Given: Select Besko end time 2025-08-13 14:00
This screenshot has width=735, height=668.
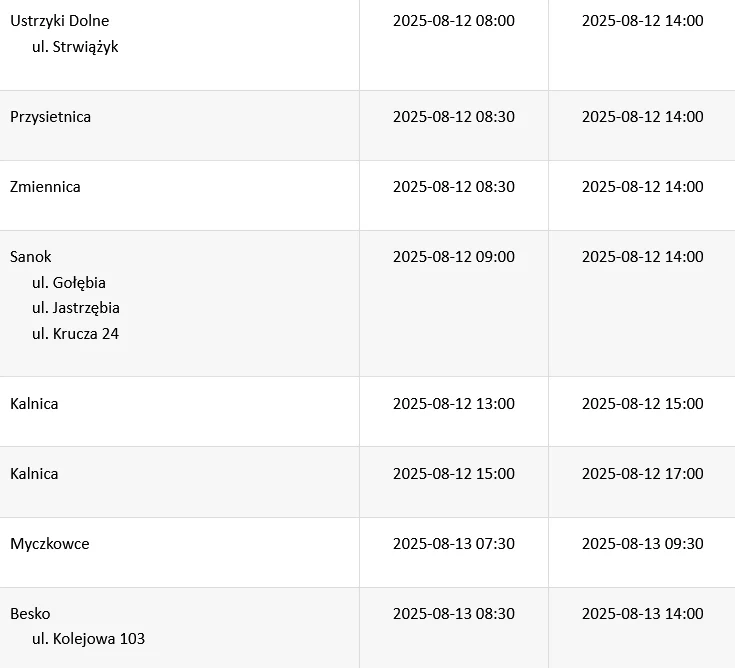Looking at the screenshot, I should (642, 614).
